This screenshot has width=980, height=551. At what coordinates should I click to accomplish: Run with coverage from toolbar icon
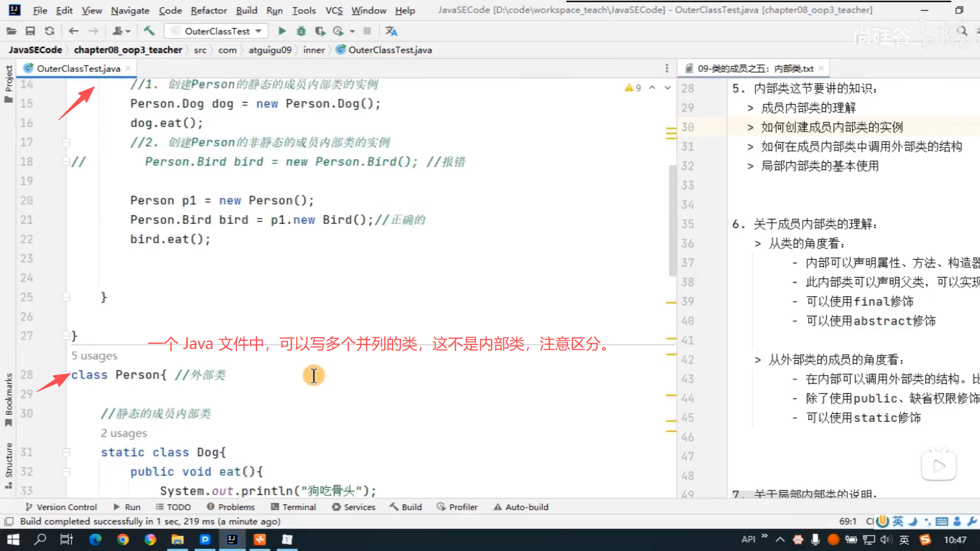[x=320, y=31]
